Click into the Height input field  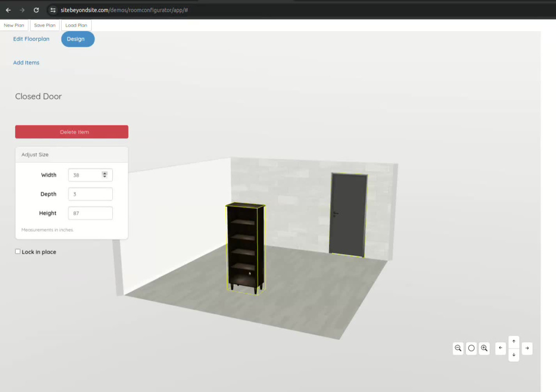click(91, 213)
